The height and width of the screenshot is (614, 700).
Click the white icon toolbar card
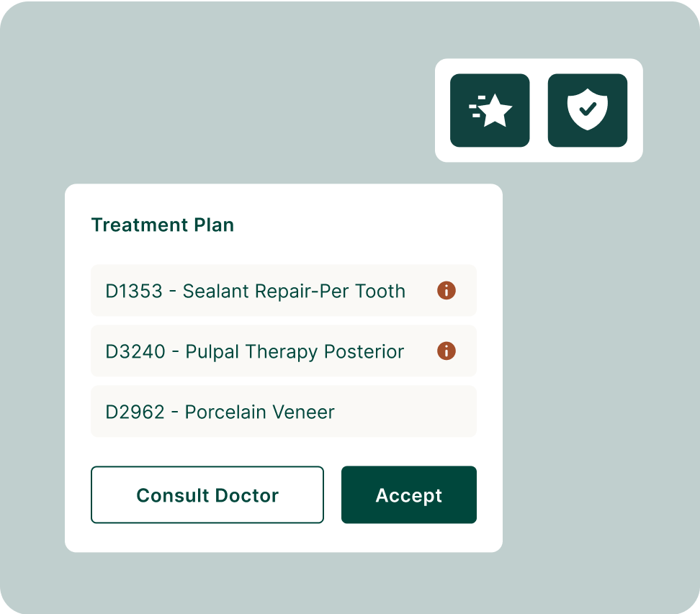point(539,109)
